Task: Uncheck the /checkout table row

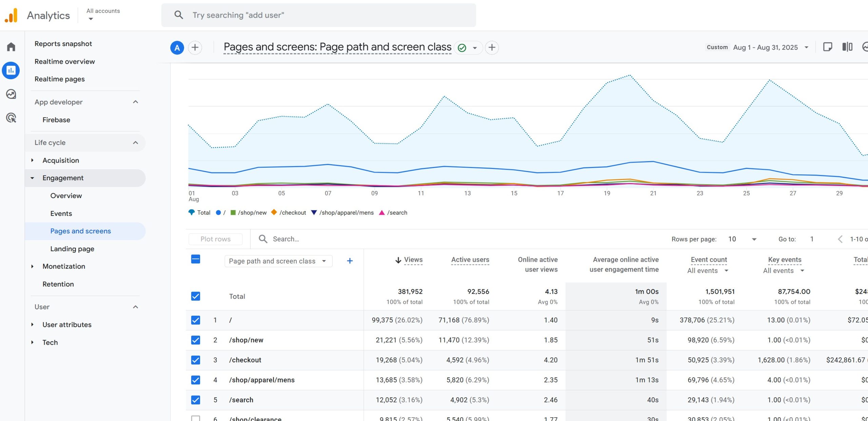Action: (x=196, y=360)
